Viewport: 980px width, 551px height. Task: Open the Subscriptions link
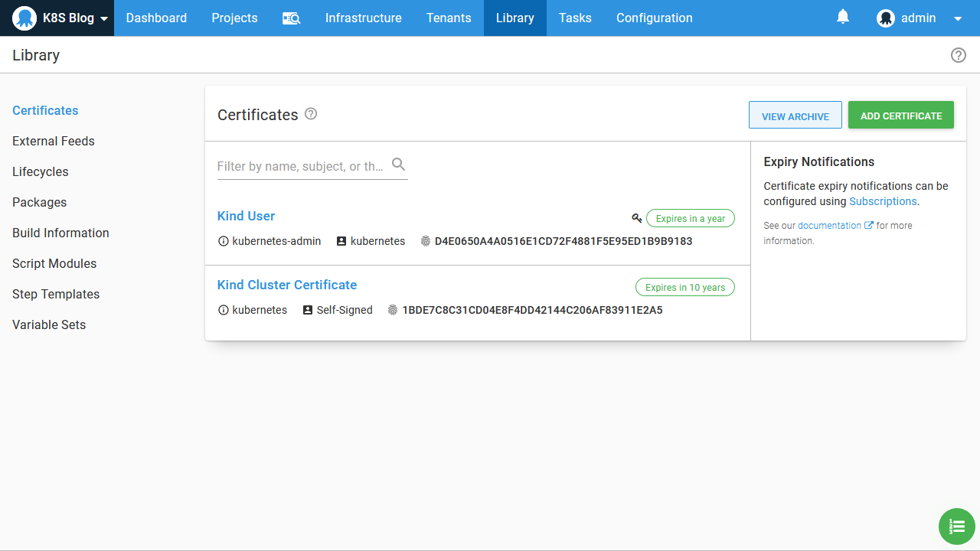[x=883, y=201]
